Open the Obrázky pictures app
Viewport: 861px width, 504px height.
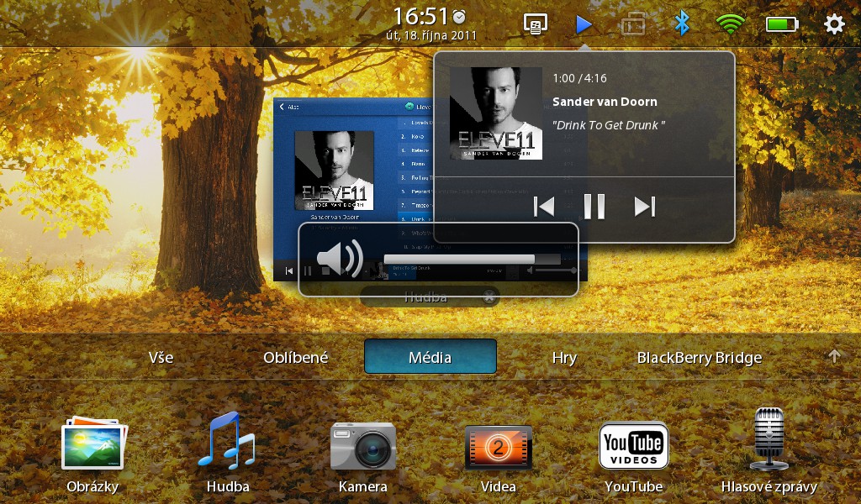point(92,444)
